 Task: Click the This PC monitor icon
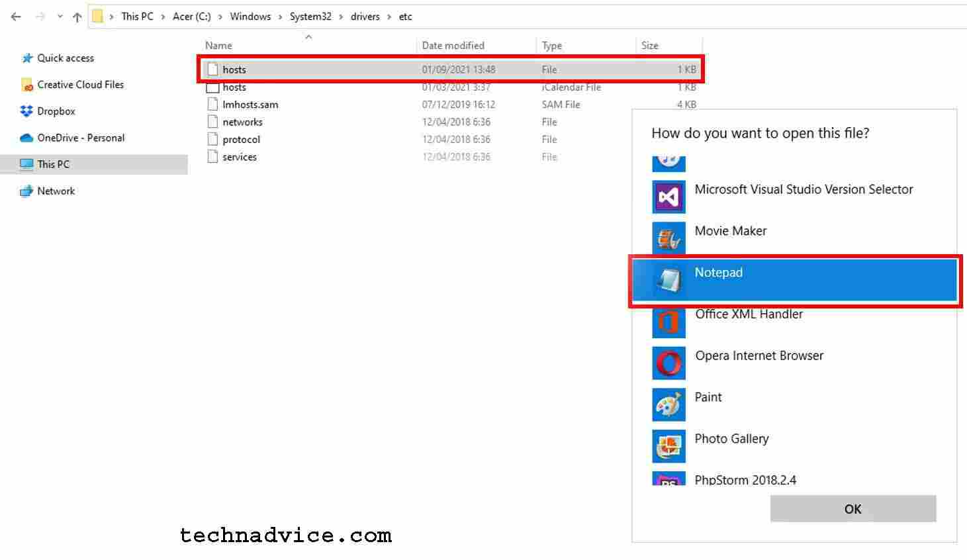click(26, 164)
